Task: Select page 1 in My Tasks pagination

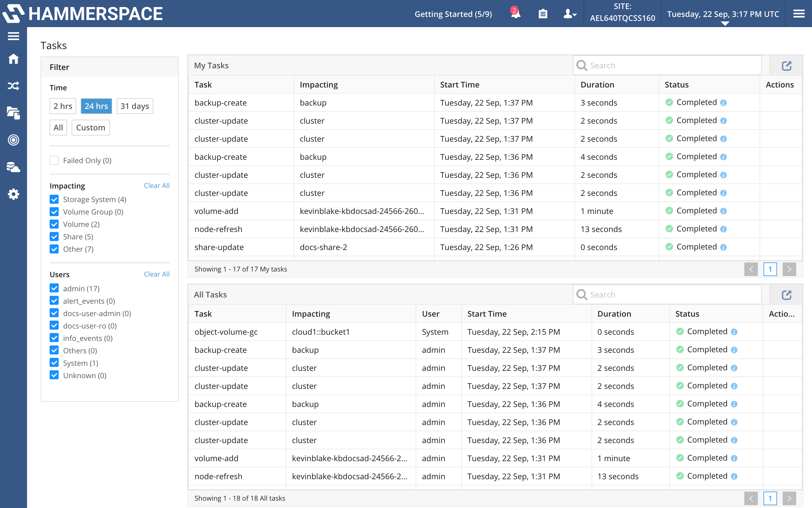Action: click(x=770, y=269)
